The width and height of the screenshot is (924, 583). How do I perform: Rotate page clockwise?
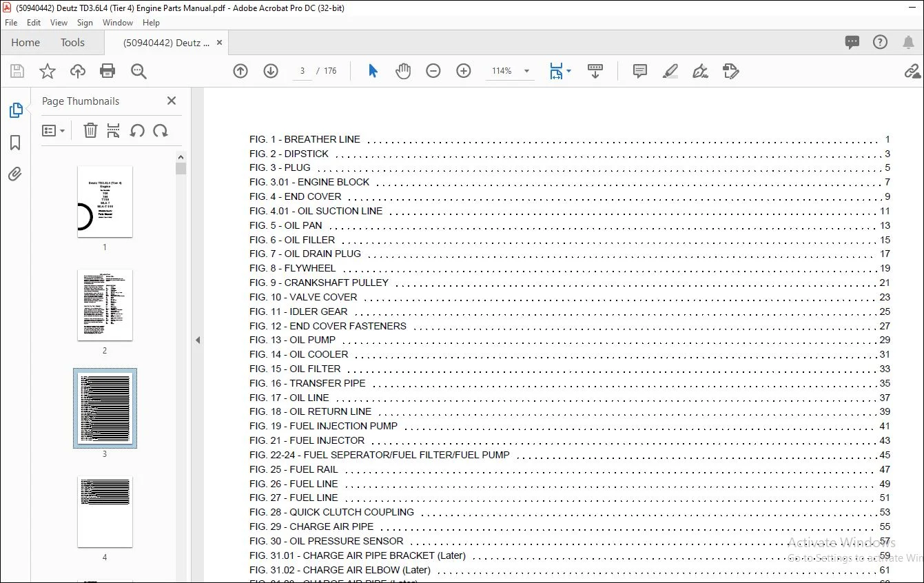tap(161, 130)
